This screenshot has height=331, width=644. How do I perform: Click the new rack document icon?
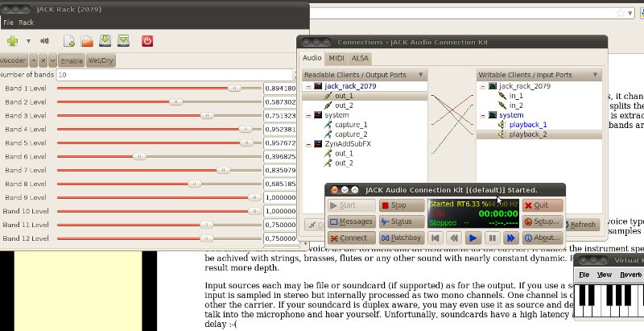point(69,40)
